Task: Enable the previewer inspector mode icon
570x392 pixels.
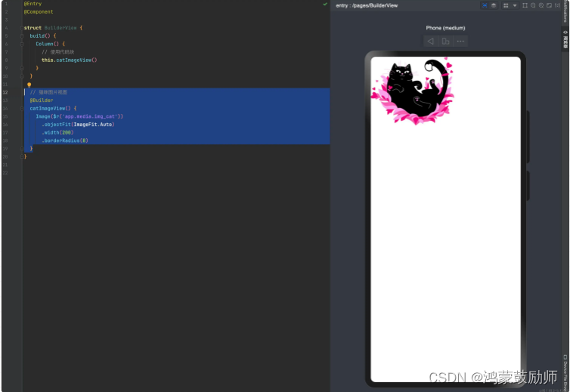Action: coord(485,5)
